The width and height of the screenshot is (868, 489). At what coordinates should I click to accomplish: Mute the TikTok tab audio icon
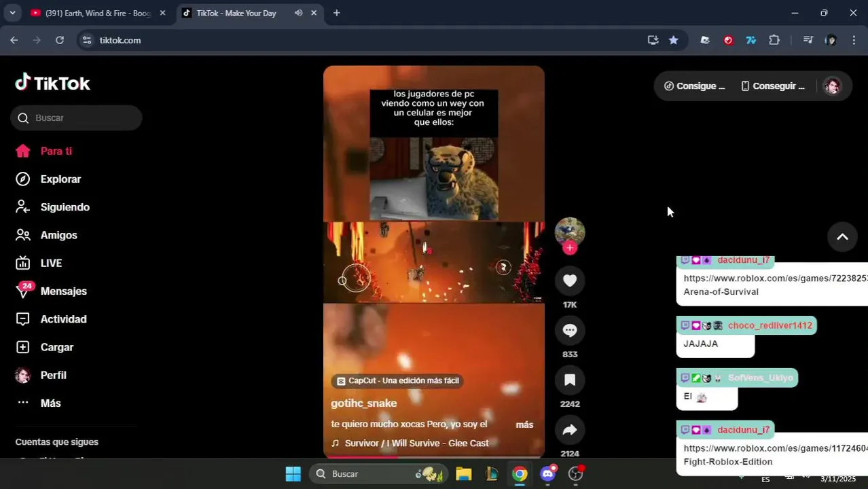(x=298, y=13)
